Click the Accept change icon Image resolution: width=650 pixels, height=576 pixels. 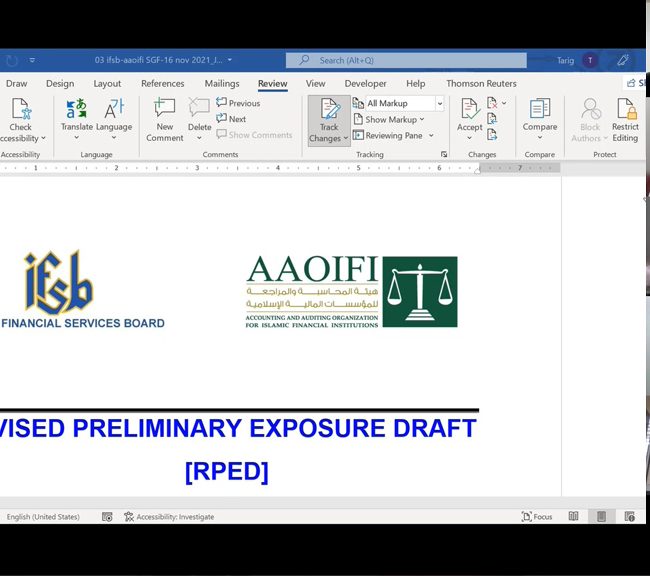tap(470, 109)
